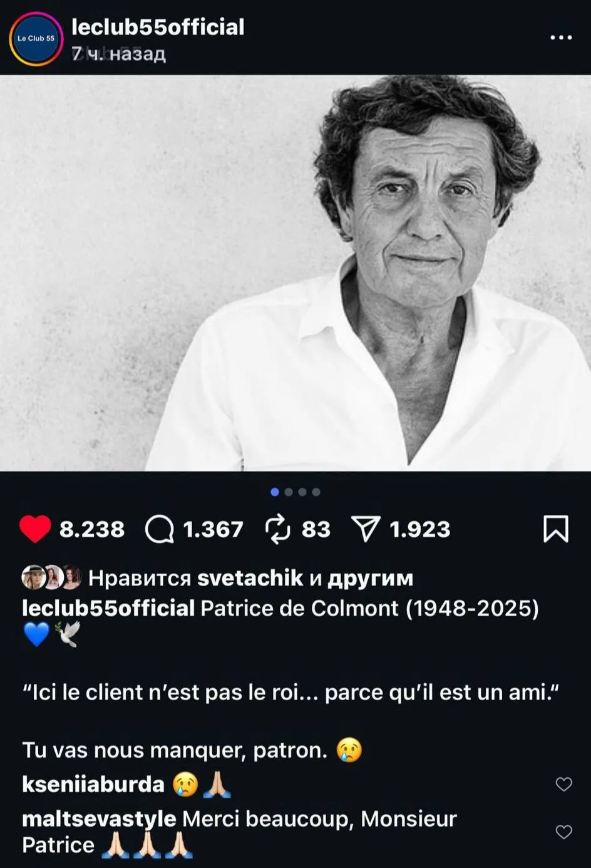Unlike the post via red heart icon
Screen dimensions: 591x868
pyautogui.click(x=35, y=529)
